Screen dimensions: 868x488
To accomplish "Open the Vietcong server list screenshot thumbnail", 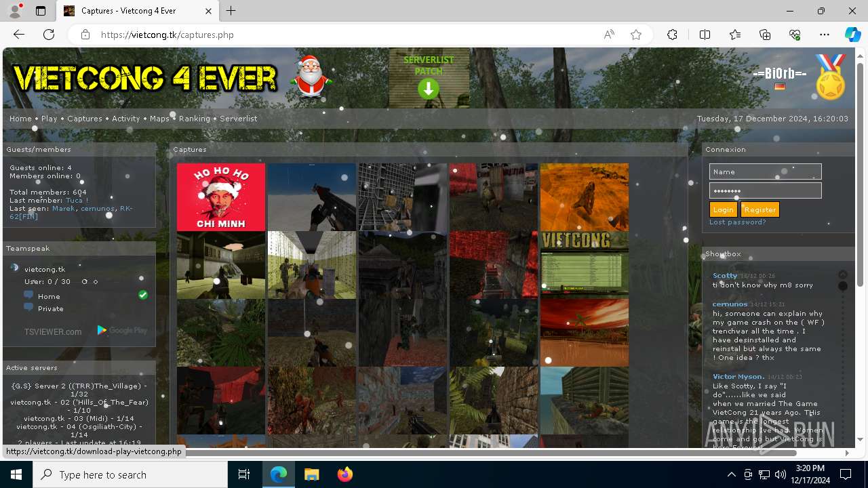I will point(585,265).
